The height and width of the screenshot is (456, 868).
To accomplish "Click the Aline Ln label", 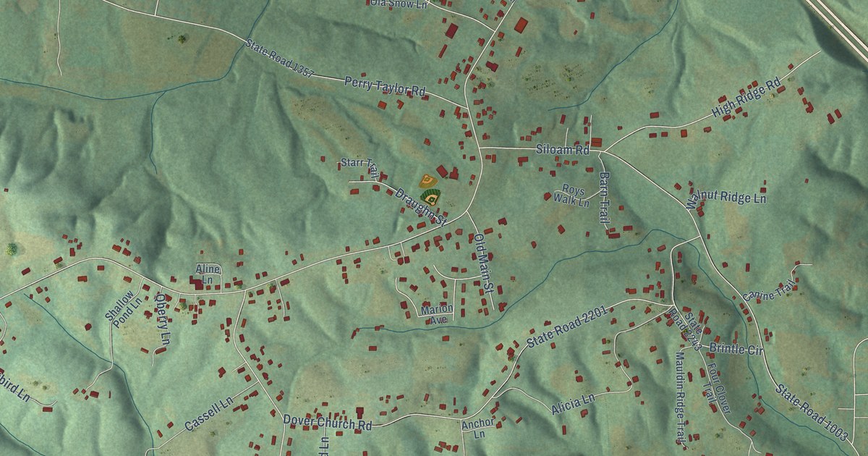I will click(207, 274).
